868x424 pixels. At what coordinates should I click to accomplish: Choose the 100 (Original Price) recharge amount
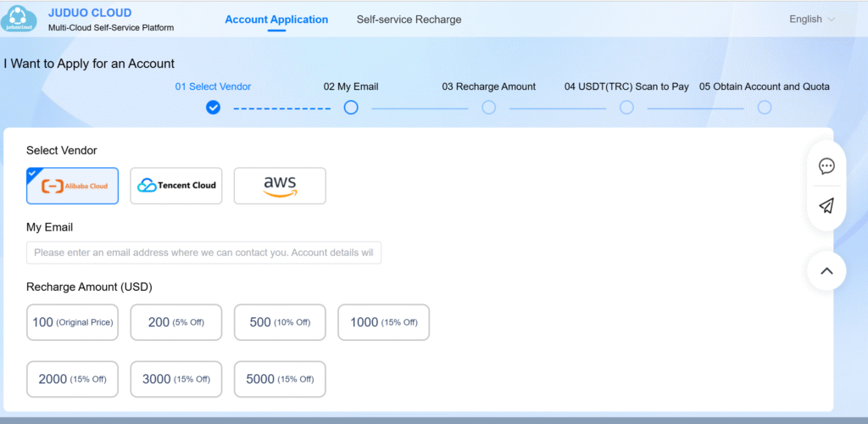click(x=73, y=322)
